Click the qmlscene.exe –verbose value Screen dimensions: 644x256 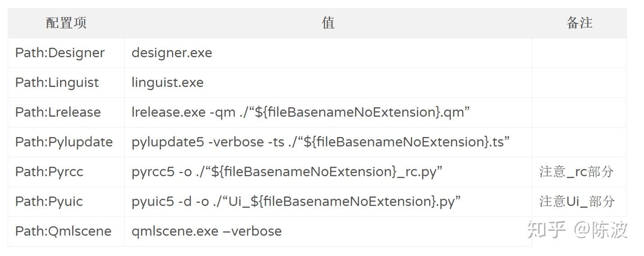(207, 231)
